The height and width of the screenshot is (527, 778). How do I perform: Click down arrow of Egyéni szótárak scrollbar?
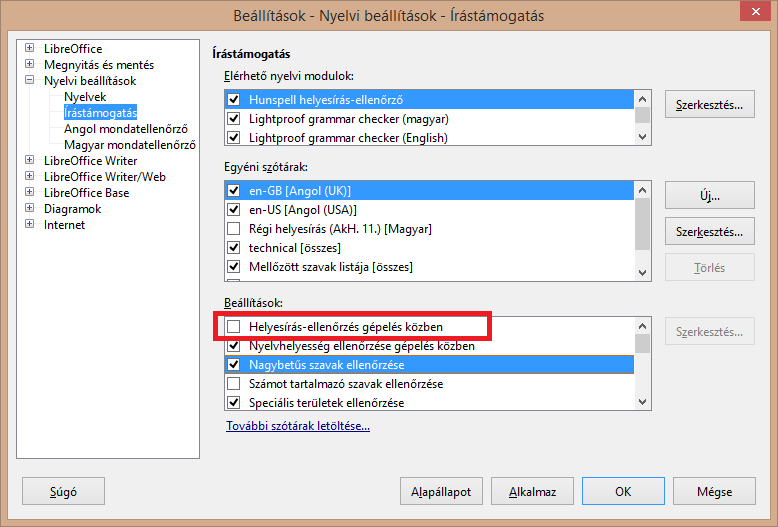tap(643, 272)
